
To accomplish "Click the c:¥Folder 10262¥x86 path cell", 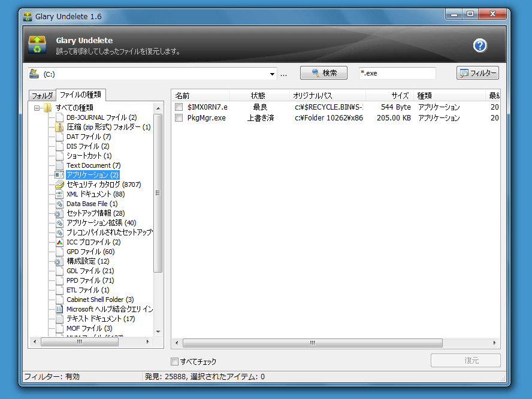I will pos(329,118).
